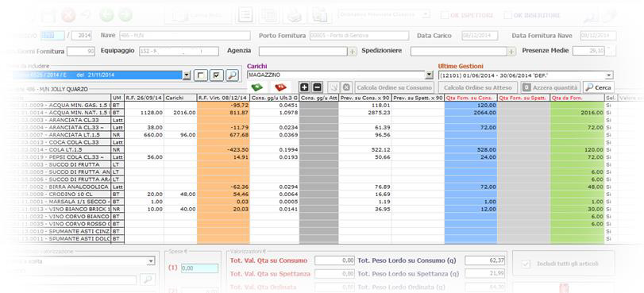Click the green forward arrow icon

click(125, 15)
